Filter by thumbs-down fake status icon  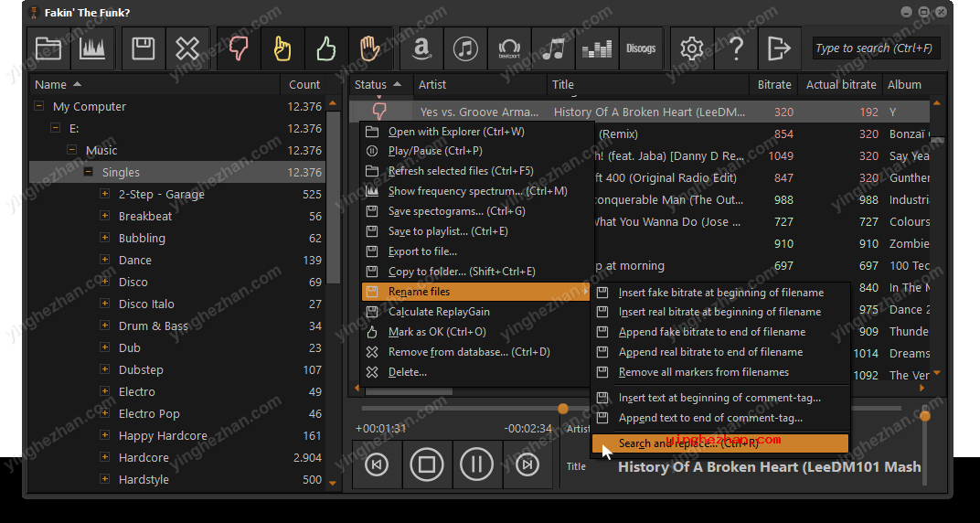click(238, 48)
